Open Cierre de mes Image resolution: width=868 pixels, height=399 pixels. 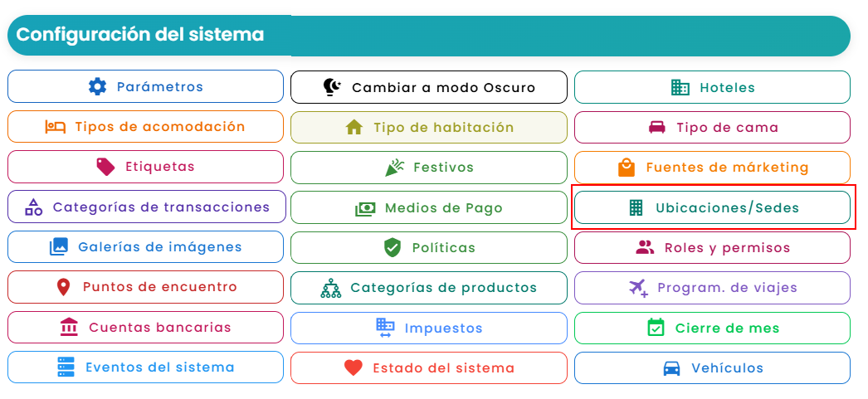click(712, 328)
